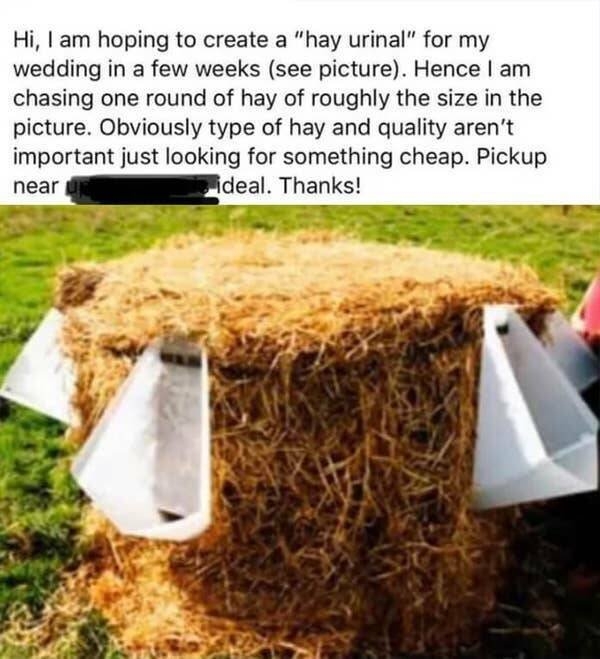Viewport: 600px width, 659px height.
Task: Click the front-left white urinal funnel
Action: (143, 439)
